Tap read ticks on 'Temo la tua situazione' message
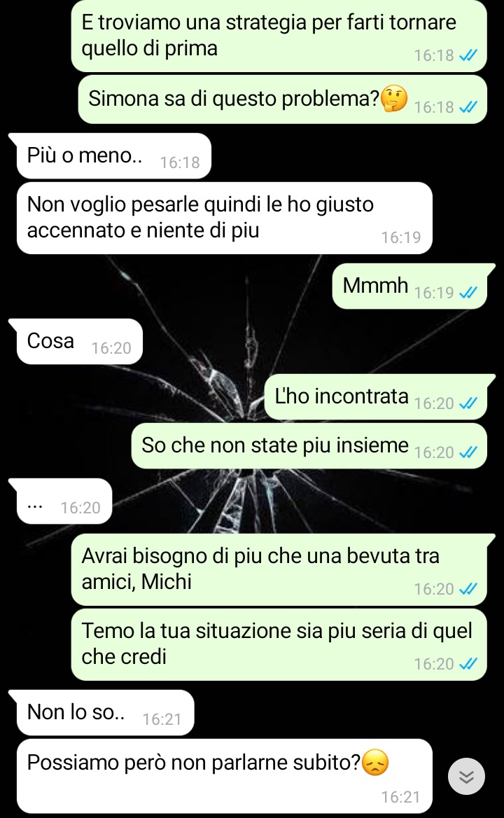This screenshot has width=504, height=818. [x=468, y=664]
